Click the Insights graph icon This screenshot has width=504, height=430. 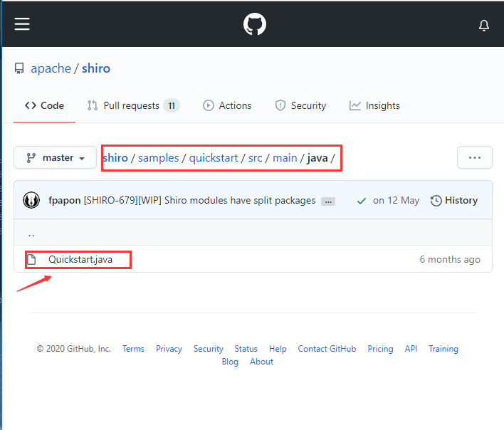(355, 105)
